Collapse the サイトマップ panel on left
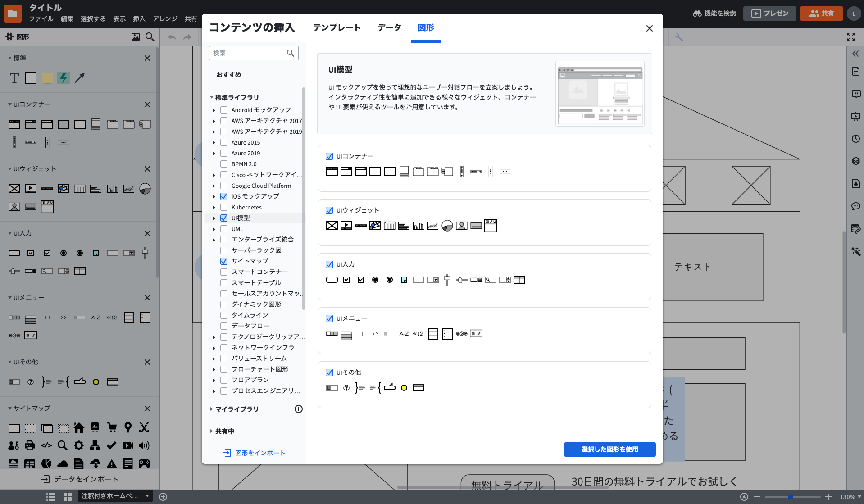This screenshot has width=864, height=504. pos(10,409)
